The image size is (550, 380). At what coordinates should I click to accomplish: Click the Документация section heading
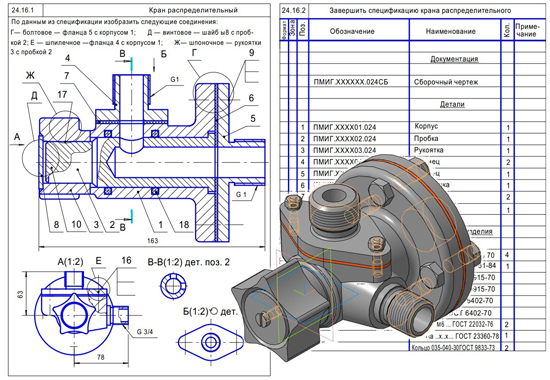click(x=454, y=59)
